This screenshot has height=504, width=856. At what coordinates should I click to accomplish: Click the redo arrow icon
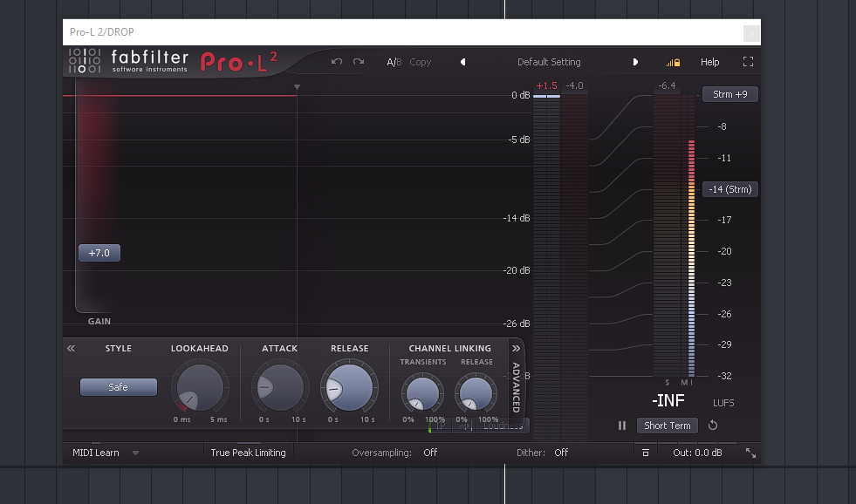pyautogui.click(x=359, y=62)
